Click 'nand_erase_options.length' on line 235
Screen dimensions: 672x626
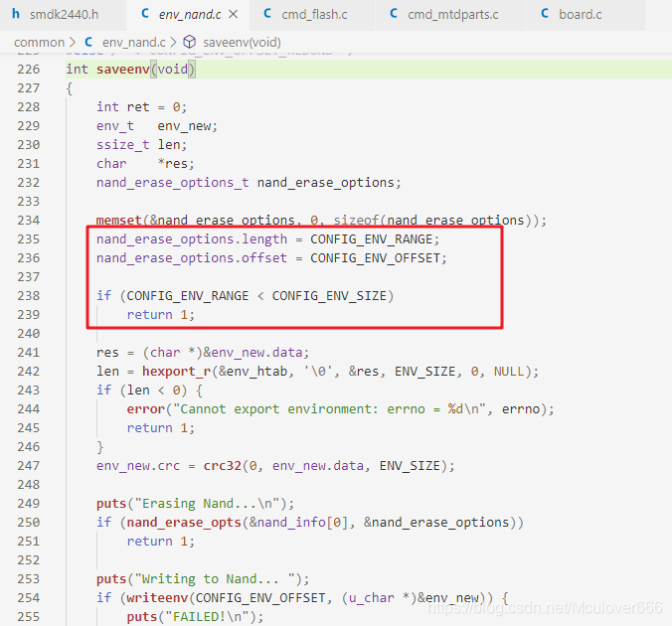(192, 239)
